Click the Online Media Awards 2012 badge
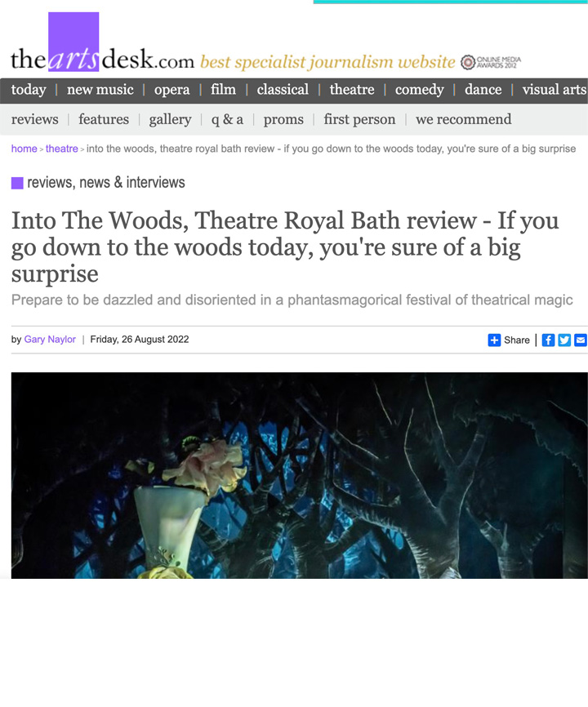 [x=491, y=62]
